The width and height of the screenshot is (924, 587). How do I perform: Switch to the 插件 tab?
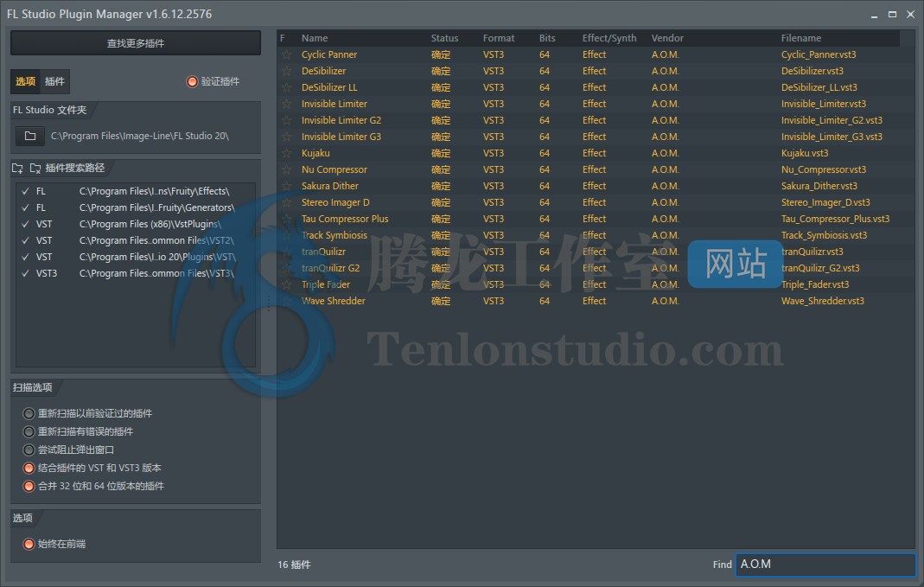pos(54,81)
